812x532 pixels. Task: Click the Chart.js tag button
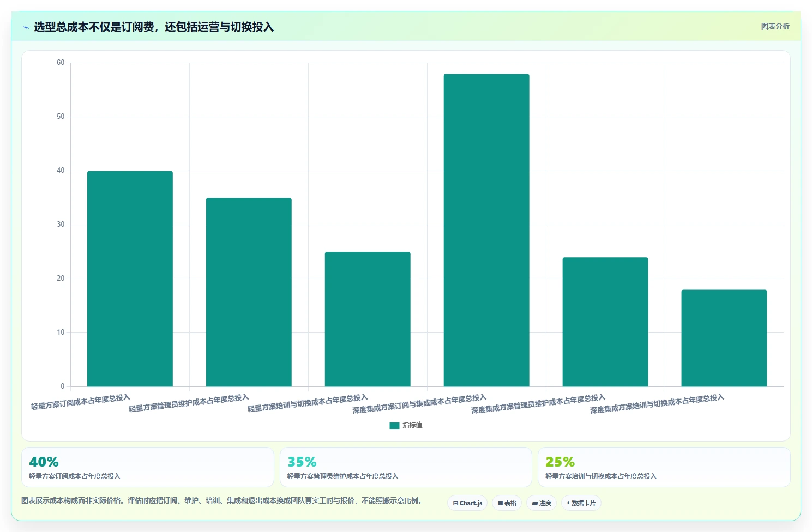click(x=467, y=503)
